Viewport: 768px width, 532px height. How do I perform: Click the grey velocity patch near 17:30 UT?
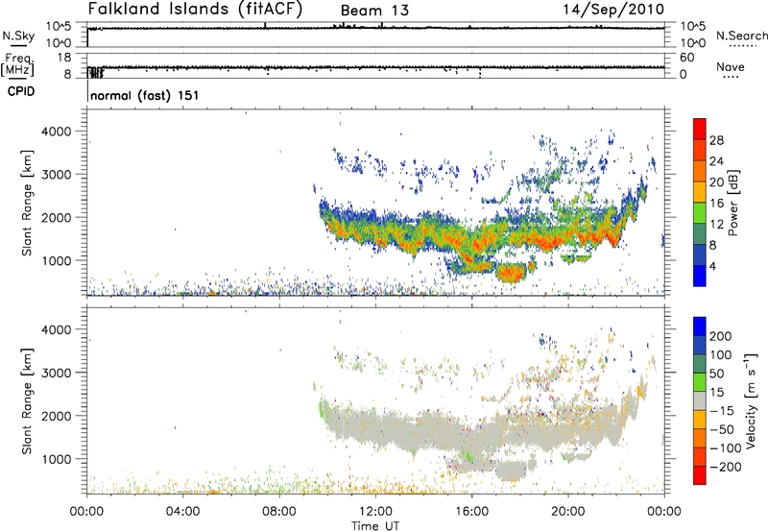513,471
